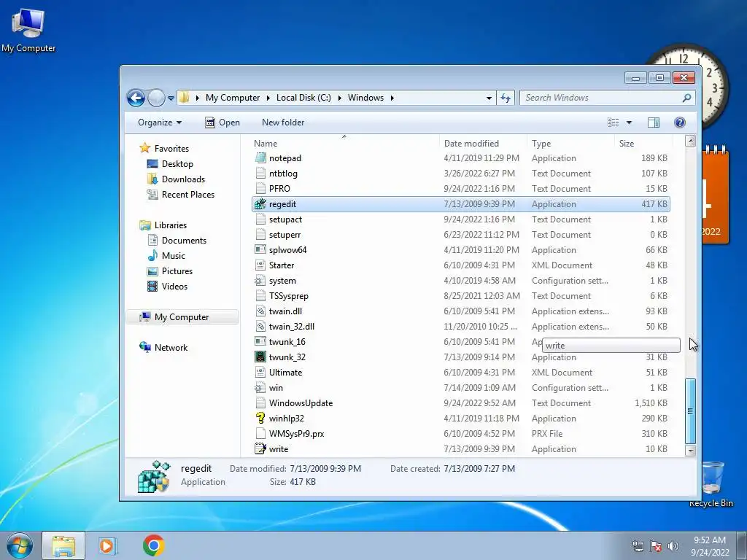Click the scrollbar up arrow
Image resolution: width=747 pixels, height=560 pixels.
[690, 141]
